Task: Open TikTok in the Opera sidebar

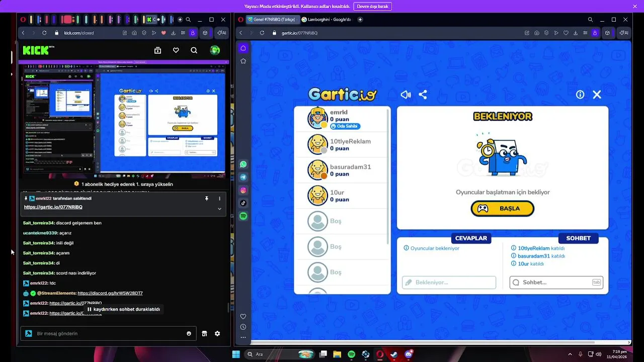Action: point(243,203)
